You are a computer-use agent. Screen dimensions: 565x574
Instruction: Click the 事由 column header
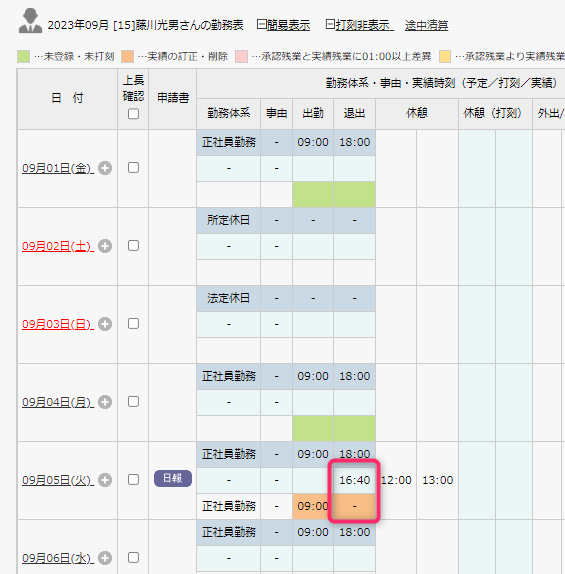click(x=276, y=113)
